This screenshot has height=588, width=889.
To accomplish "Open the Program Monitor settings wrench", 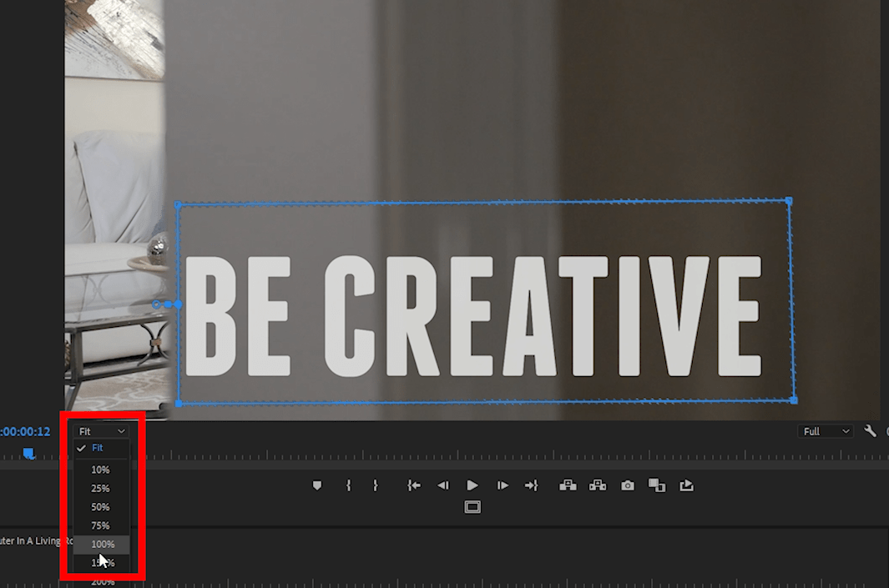I will pyautogui.click(x=870, y=430).
